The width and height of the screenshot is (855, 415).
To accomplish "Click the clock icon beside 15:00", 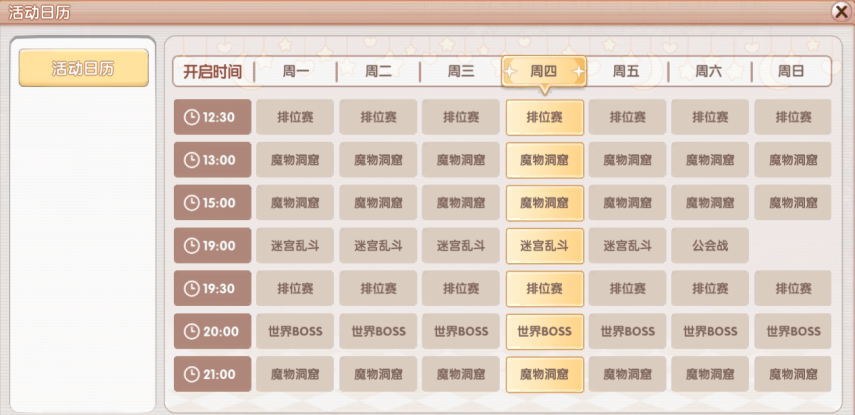I will [191, 203].
